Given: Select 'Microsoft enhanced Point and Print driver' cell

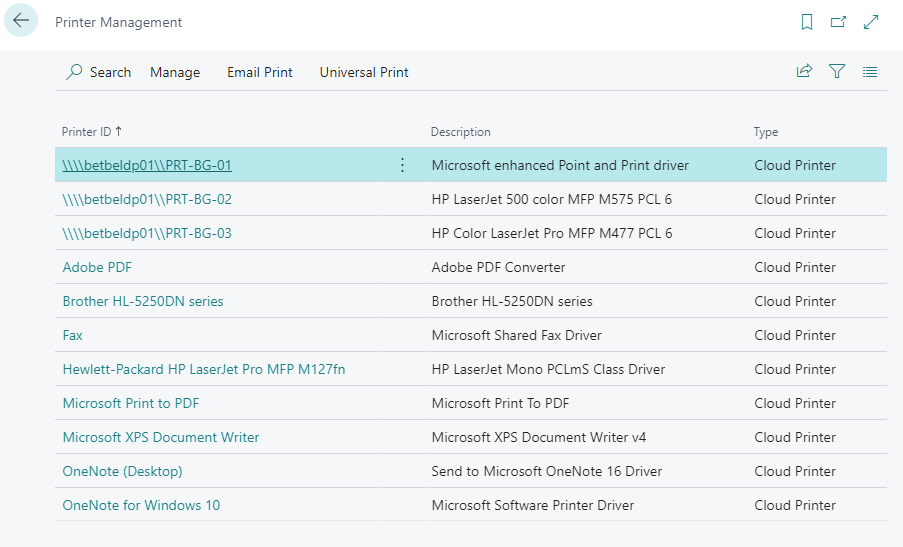Looking at the screenshot, I should point(560,165).
